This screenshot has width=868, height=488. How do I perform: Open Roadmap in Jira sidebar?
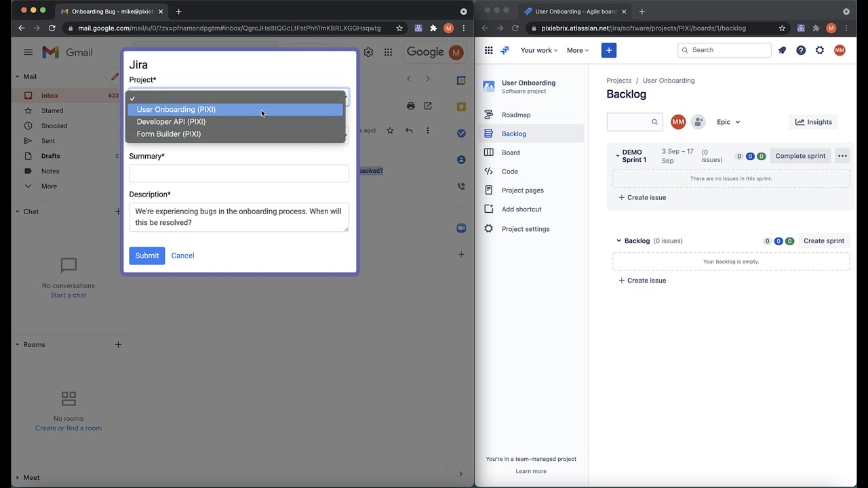[532, 115]
